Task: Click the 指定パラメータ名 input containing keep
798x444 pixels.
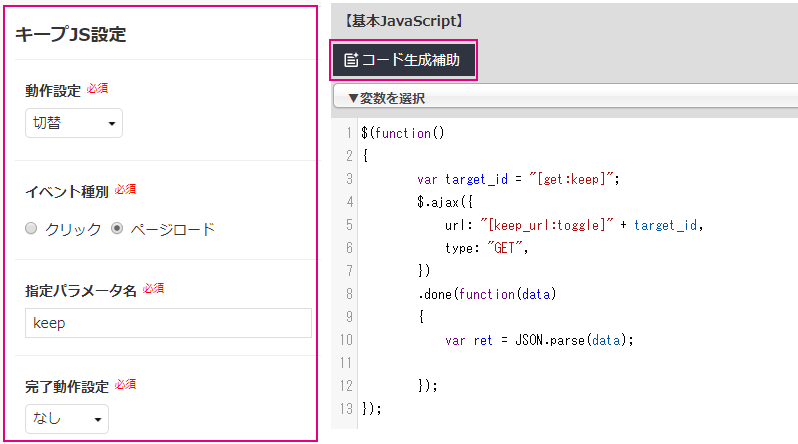Action: (x=168, y=323)
